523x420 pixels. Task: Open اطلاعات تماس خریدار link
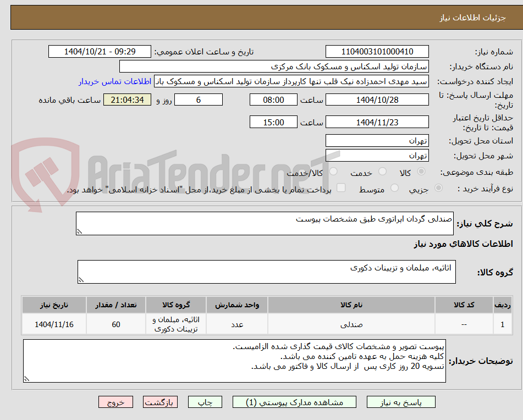[115, 82]
